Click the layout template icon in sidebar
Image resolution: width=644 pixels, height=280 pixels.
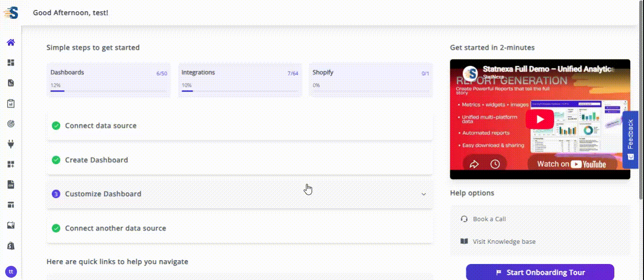coord(11,205)
